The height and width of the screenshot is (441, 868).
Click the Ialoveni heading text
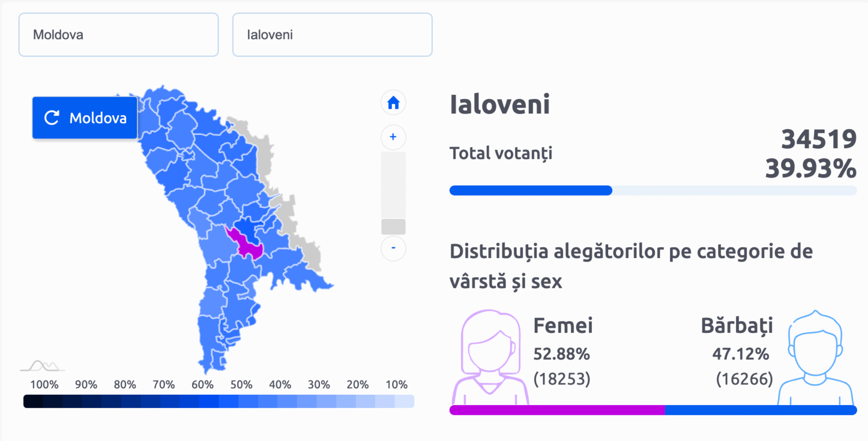(x=500, y=105)
